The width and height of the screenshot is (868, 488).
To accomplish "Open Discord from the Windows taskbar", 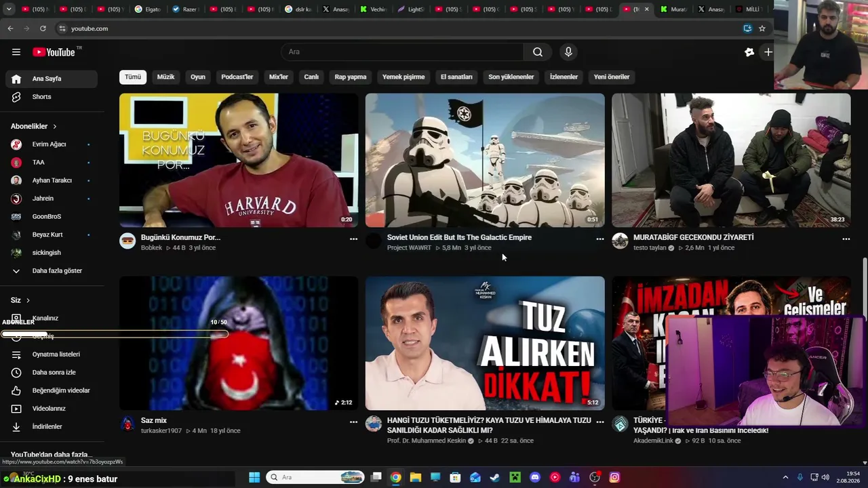I will (535, 477).
